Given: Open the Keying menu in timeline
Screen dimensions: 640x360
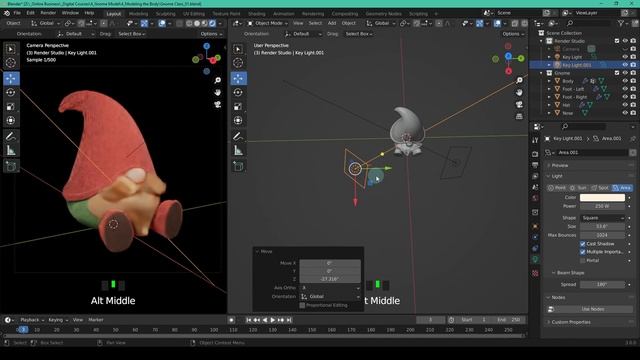Looking at the screenshot, I should [57, 320].
